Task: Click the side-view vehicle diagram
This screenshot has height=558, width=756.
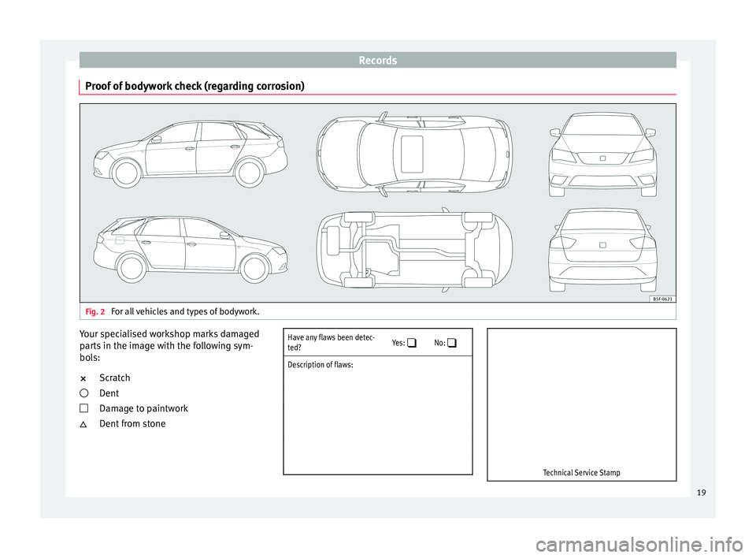Action: point(189,150)
